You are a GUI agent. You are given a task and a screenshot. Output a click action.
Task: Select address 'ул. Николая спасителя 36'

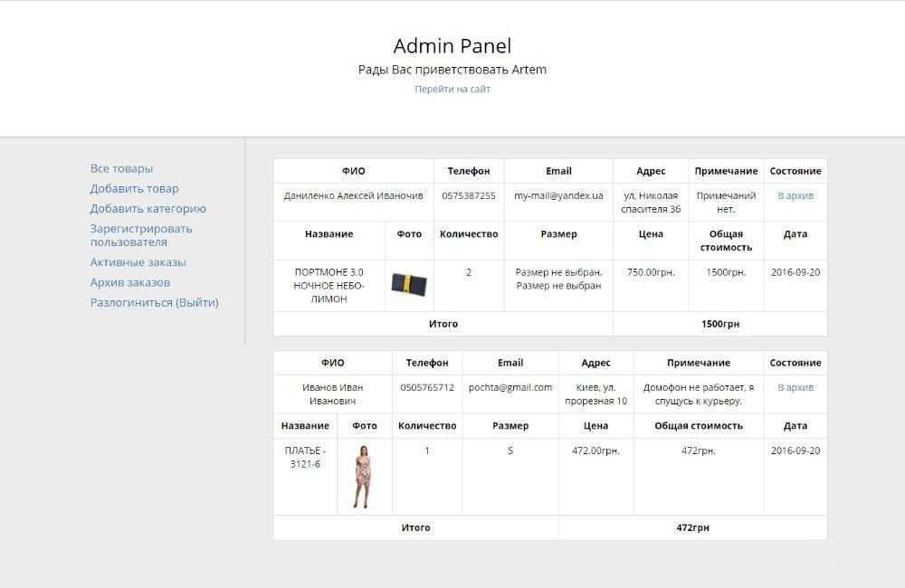point(651,203)
